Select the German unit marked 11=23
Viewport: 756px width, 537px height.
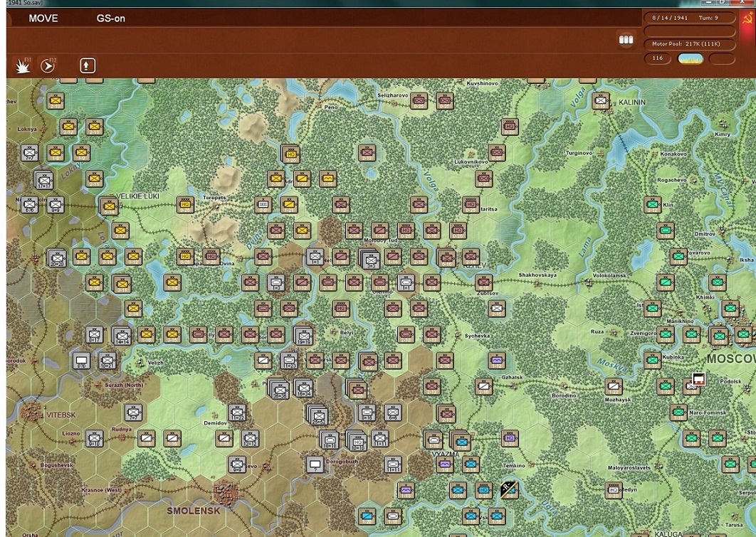pos(289,360)
